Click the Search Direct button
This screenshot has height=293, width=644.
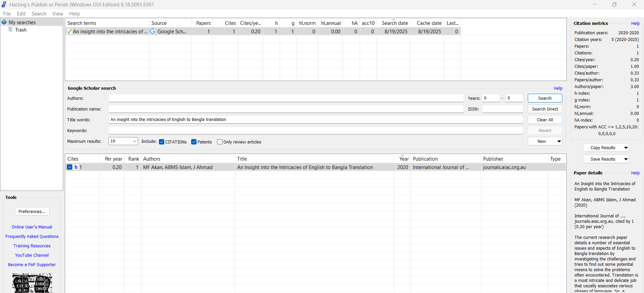(x=545, y=109)
